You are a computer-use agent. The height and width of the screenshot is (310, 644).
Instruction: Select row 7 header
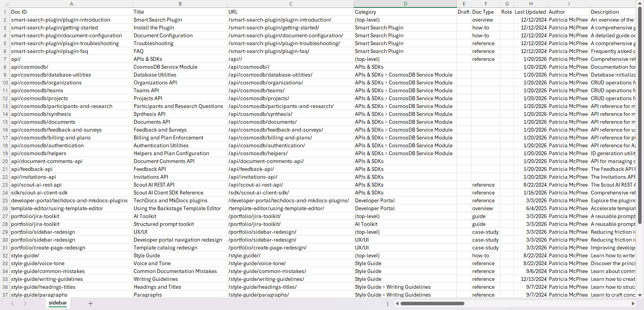5,59
